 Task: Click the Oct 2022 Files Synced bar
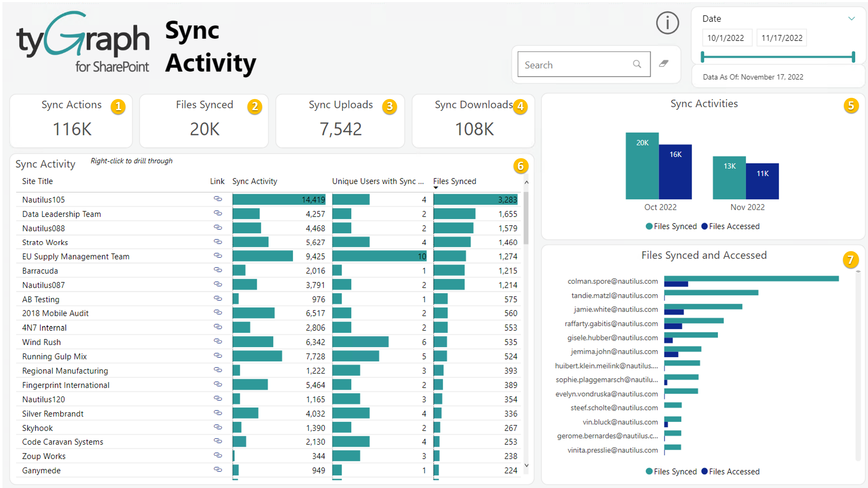[x=642, y=166]
